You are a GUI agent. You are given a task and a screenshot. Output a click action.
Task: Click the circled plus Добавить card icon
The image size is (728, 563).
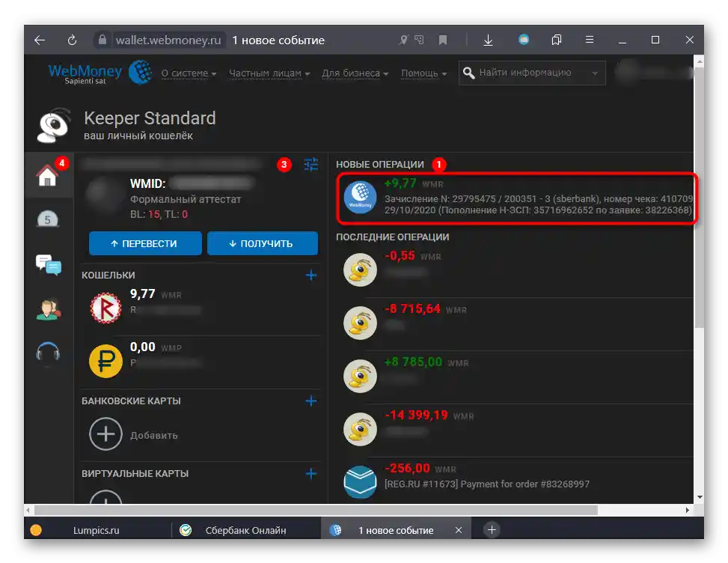coord(105,434)
